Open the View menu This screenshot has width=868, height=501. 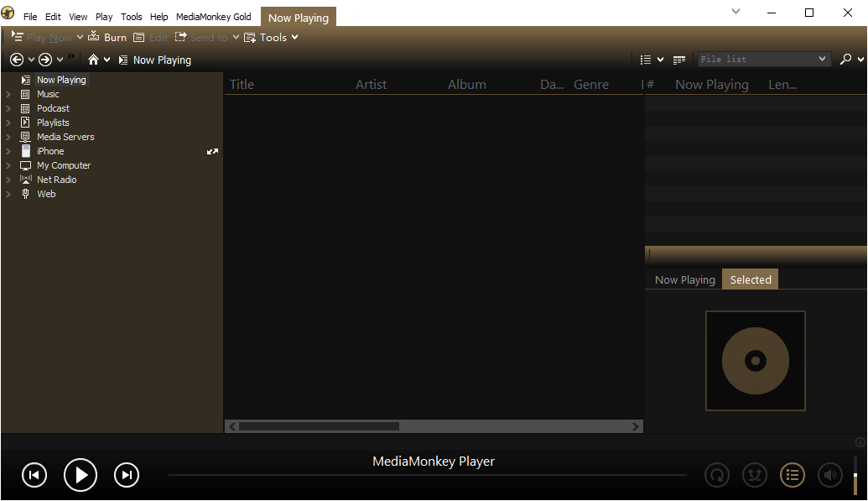coord(78,17)
